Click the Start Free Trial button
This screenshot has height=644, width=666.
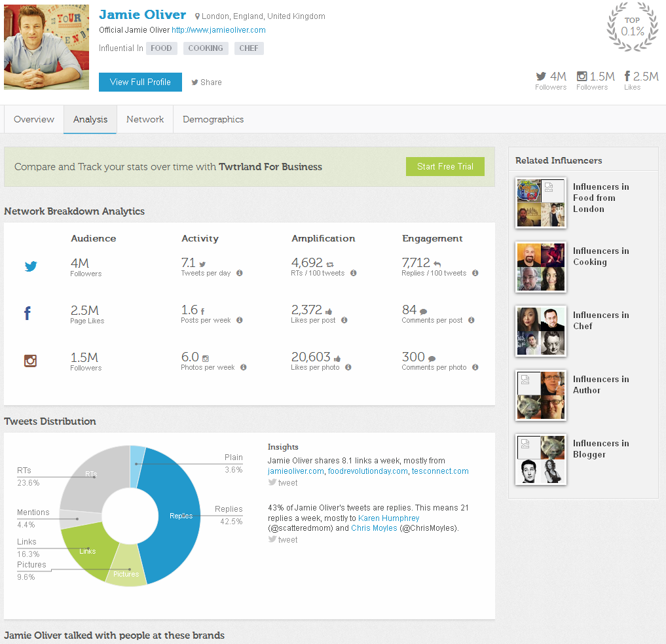(445, 167)
